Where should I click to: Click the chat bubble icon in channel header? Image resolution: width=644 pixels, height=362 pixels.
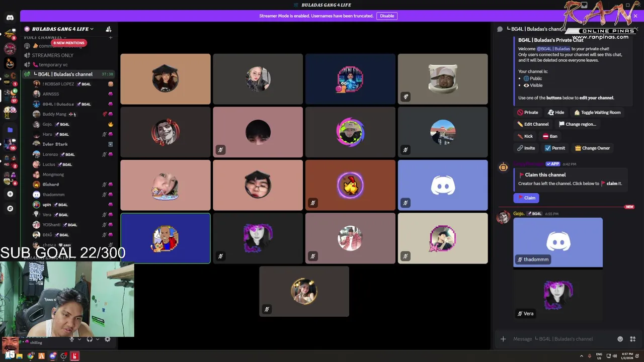[x=500, y=29]
